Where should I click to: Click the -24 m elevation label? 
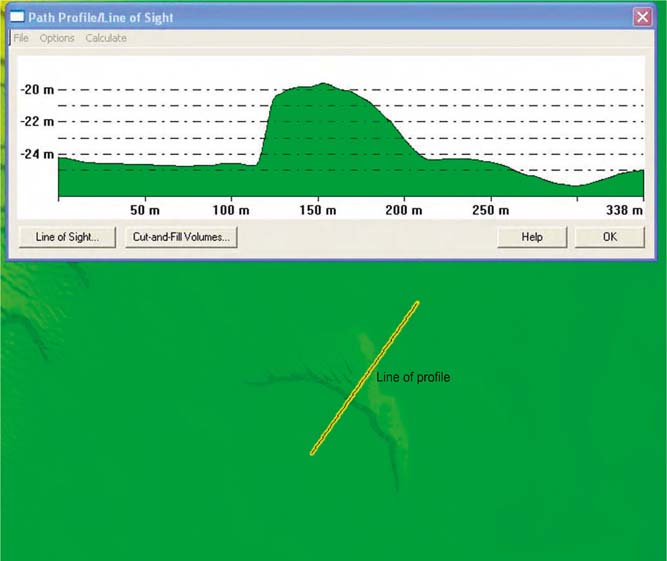[x=37, y=154]
